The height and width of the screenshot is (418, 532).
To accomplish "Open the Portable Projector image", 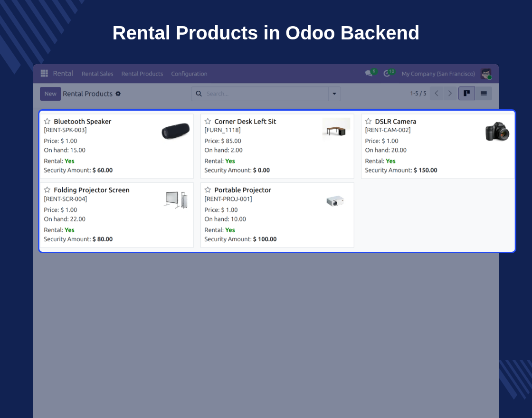I will [x=335, y=200].
